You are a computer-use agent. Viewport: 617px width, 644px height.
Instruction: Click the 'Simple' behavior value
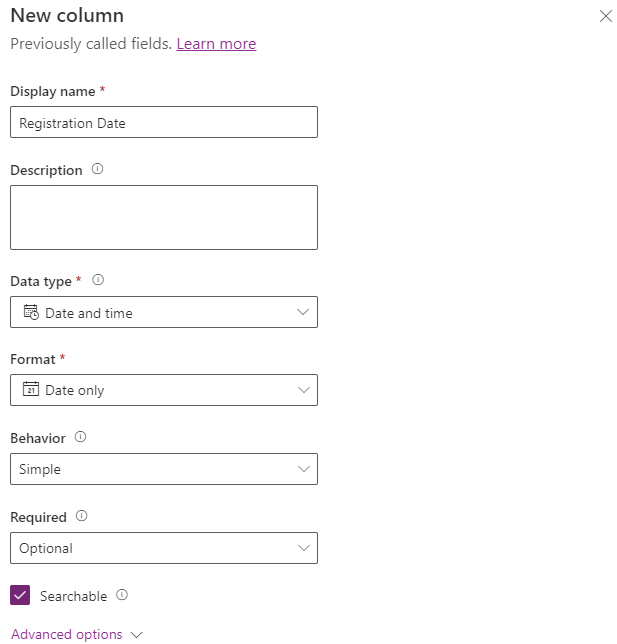click(40, 469)
